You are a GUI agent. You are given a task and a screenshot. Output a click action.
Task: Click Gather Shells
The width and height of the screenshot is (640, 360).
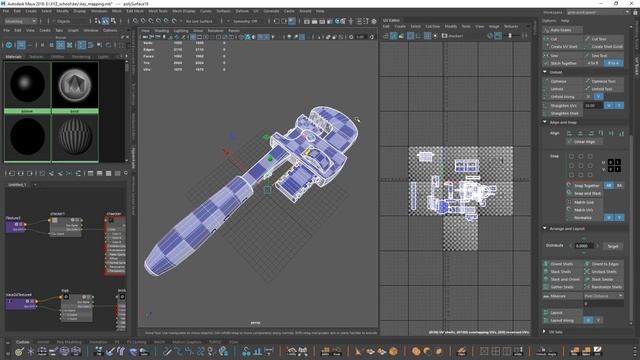[x=562, y=287]
